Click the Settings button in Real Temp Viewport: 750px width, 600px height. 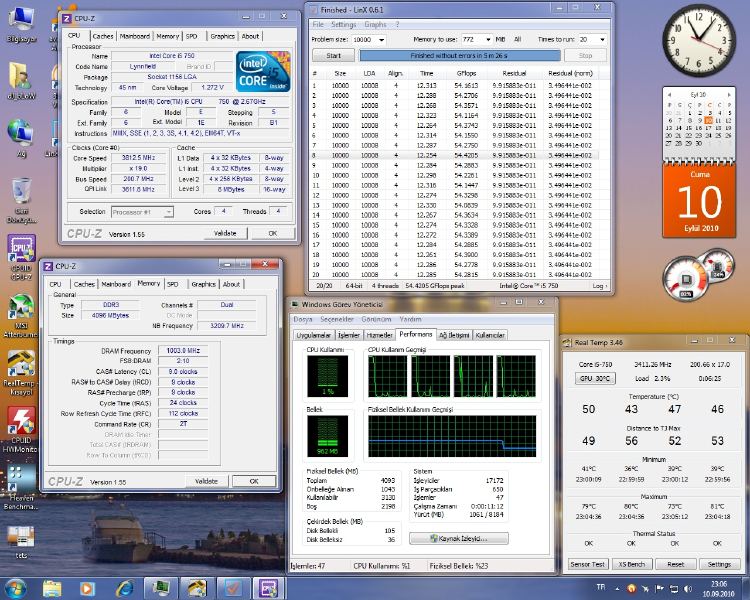pos(719,565)
